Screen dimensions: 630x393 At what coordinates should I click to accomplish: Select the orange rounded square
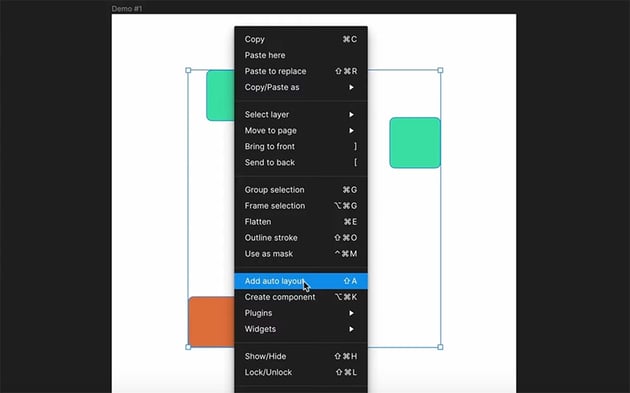tap(212, 321)
